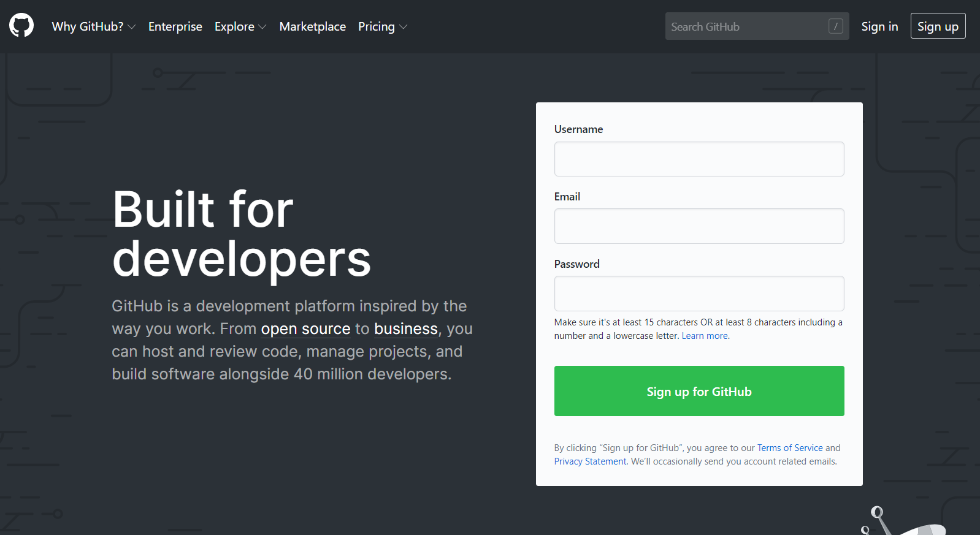Expand the Explore dropdown menu
The image size is (980, 535).
(x=240, y=26)
